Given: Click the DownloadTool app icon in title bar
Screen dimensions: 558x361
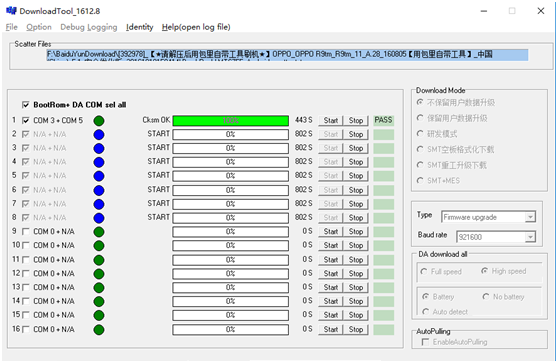Looking at the screenshot, I should coord(11,11).
